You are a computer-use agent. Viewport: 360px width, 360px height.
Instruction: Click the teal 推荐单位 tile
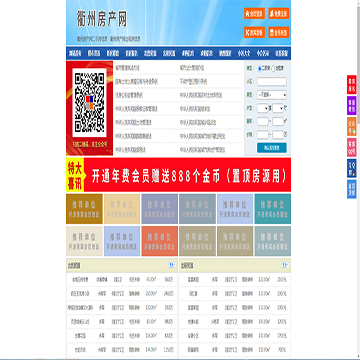(273, 209)
